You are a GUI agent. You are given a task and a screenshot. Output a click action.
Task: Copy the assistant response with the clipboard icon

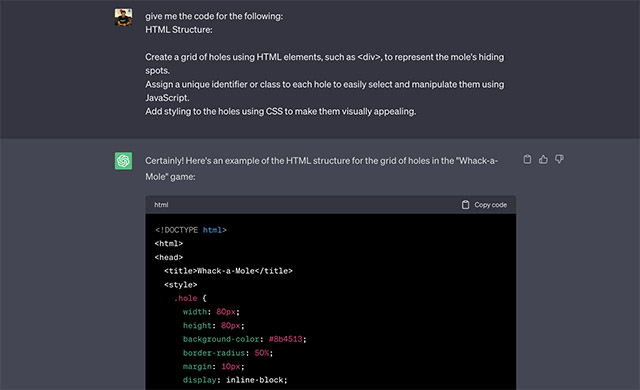[x=527, y=159]
